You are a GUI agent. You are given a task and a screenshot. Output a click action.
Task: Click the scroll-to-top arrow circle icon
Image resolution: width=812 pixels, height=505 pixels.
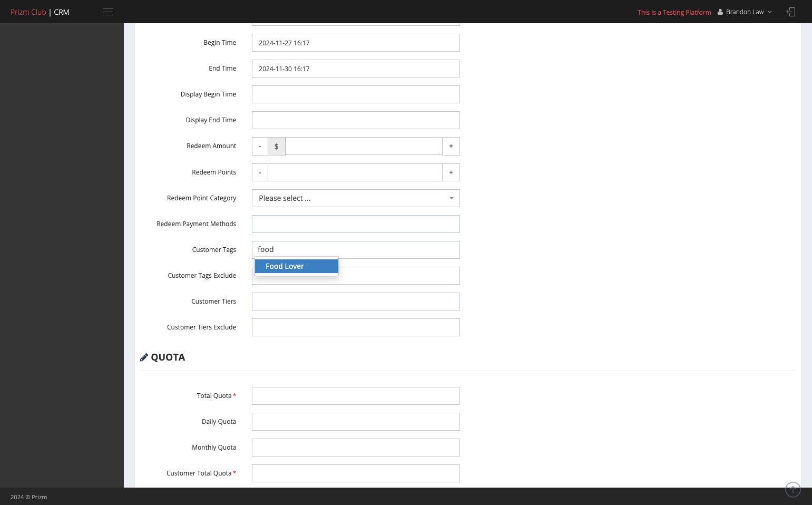(793, 490)
